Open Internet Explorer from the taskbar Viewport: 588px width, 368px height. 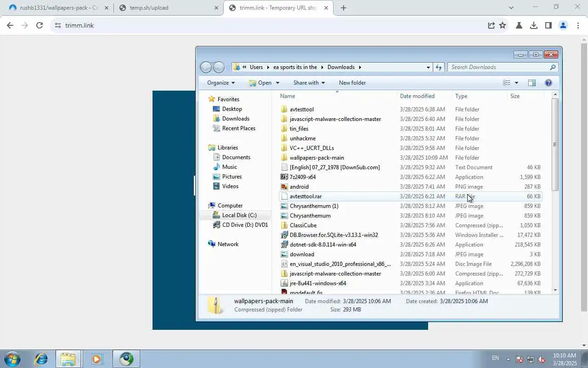tap(41, 359)
